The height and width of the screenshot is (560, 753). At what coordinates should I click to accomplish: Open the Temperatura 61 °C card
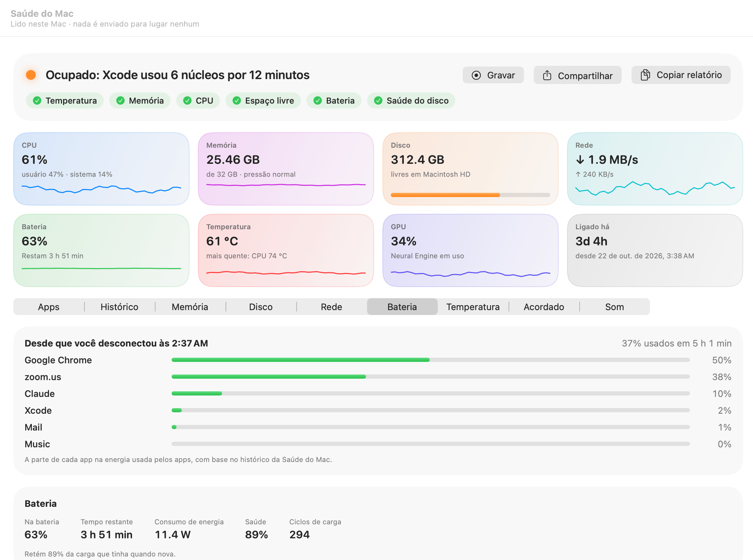click(286, 250)
